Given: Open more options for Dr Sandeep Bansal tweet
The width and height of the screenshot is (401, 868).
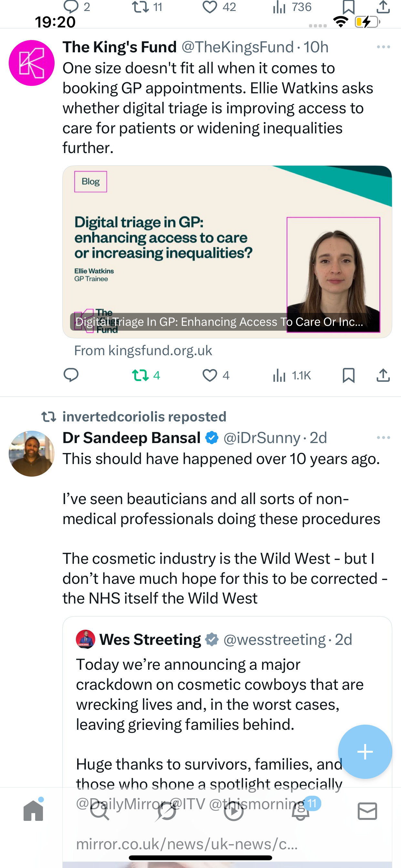Looking at the screenshot, I should pyautogui.click(x=383, y=438).
